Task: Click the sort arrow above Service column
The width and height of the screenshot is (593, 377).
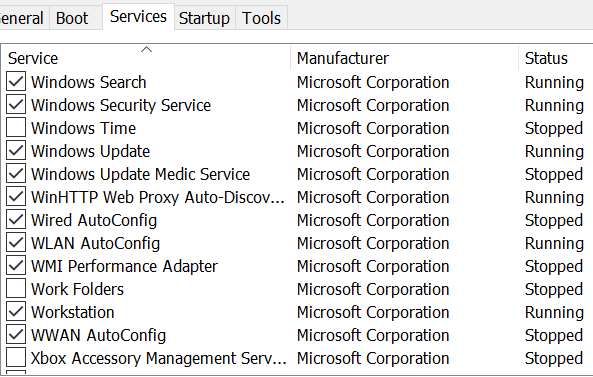Action: pyautogui.click(x=146, y=49)
